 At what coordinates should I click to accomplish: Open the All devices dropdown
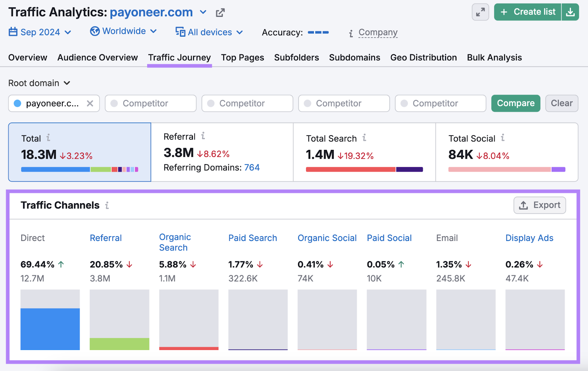[240, 32]
